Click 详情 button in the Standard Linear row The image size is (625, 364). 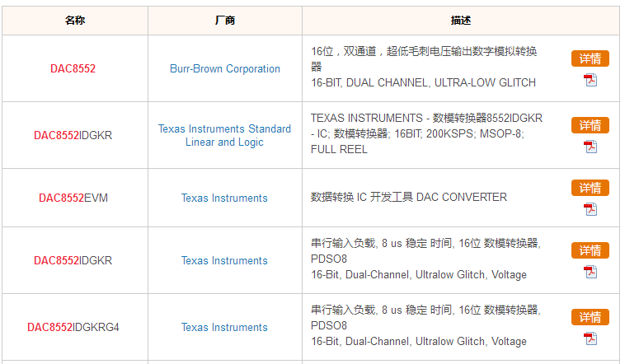click(590, 125)
